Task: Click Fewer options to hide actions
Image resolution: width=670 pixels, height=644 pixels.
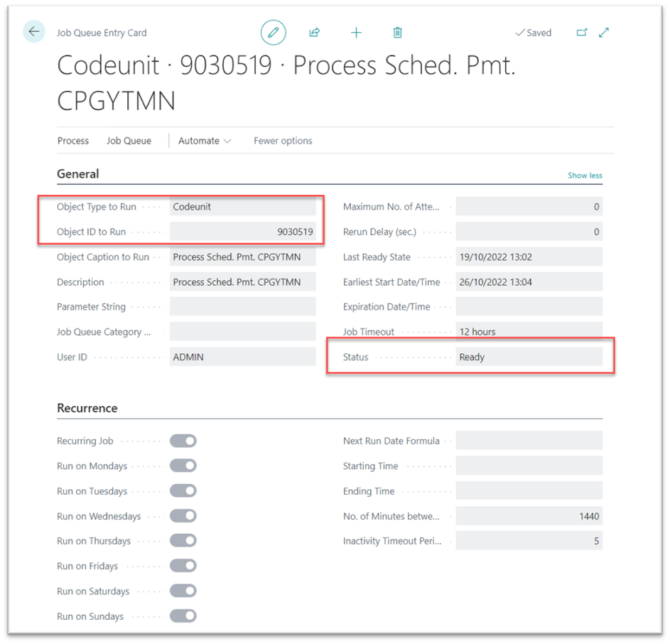Action: [282, 141]
